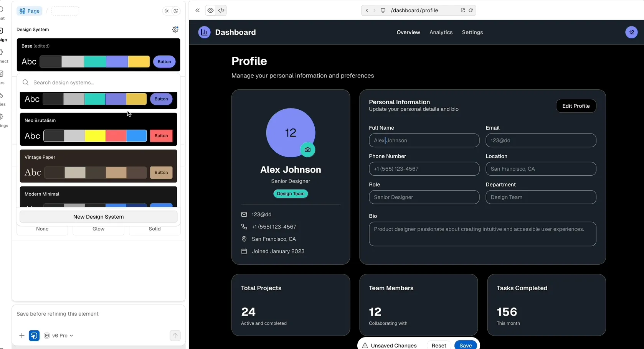Click the blue element select cursor icon

pyautogui.click(x=34, y=336)
